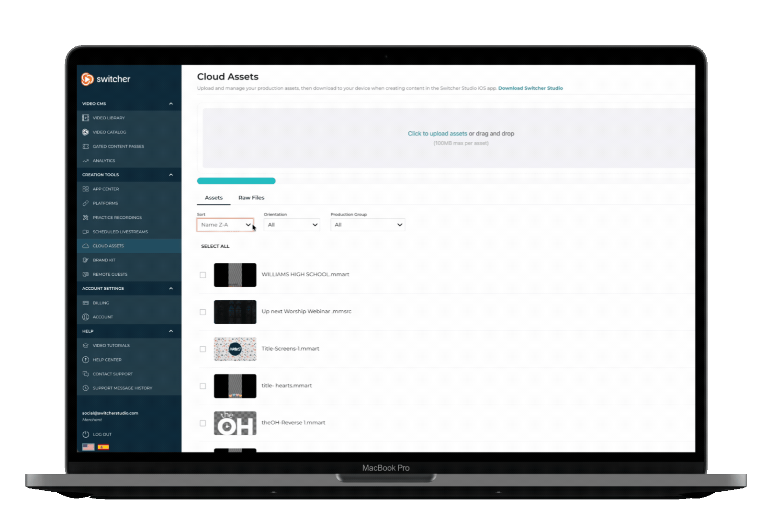
Task: Check the title- hearts.mmart checkbox
Action: pos(203,386)
